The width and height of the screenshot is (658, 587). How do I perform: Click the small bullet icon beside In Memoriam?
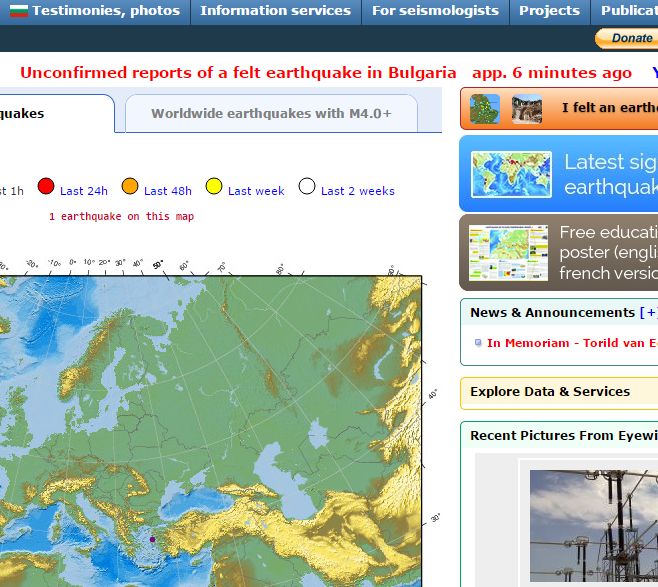478,343
